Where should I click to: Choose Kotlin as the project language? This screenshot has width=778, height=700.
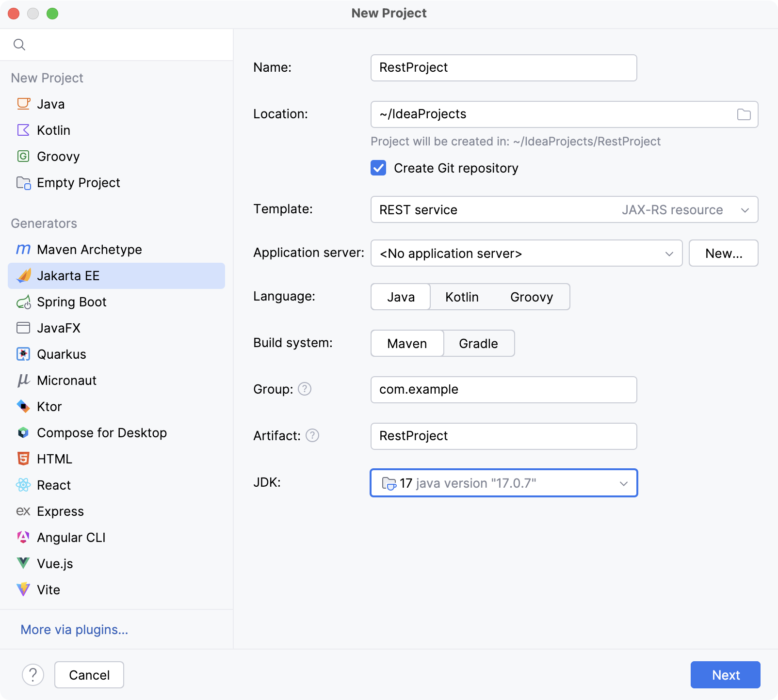coord(461,297)
